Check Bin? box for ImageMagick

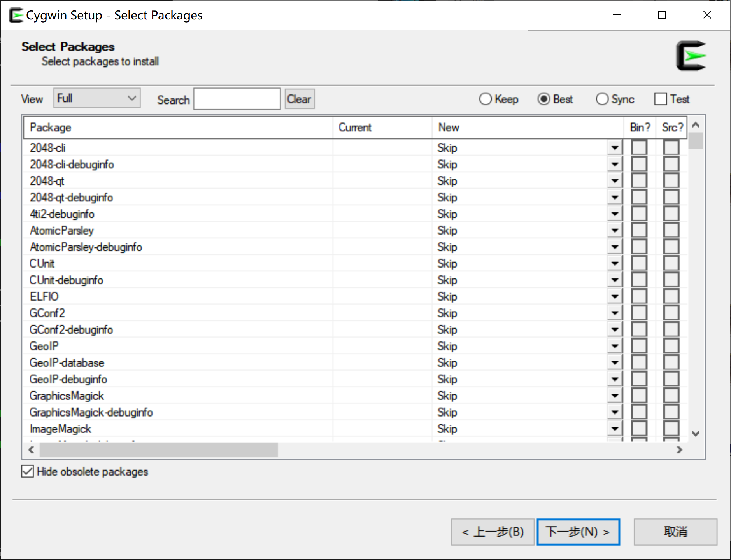[639, 429]
